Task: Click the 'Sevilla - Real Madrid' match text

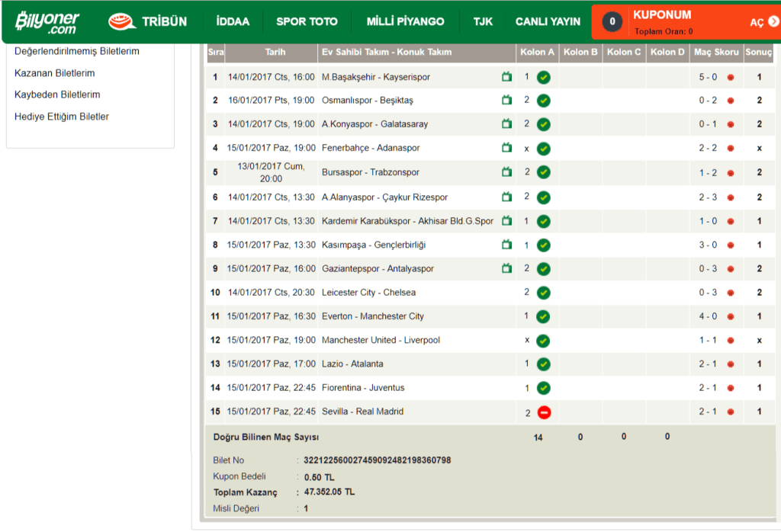Action: pos(362,412)
